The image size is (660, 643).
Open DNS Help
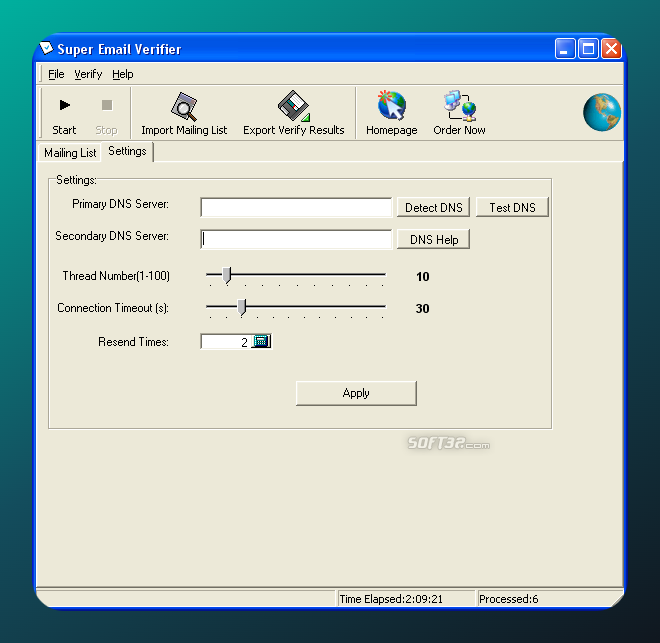tap(433, 240)
